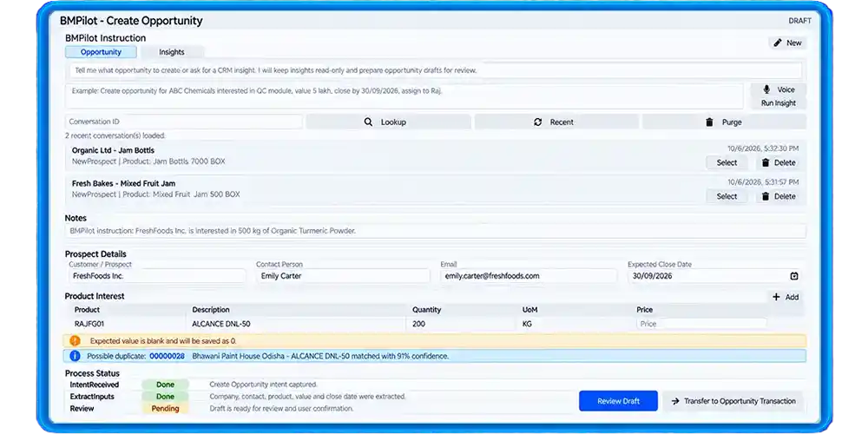Screen dimensions: 868x434
Task: Click the empty Price field
Action: coord(702,324)
